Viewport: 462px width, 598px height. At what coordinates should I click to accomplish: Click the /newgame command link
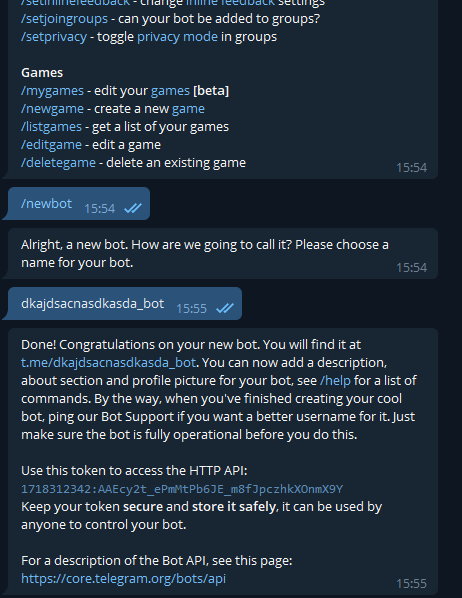[52, 109]
